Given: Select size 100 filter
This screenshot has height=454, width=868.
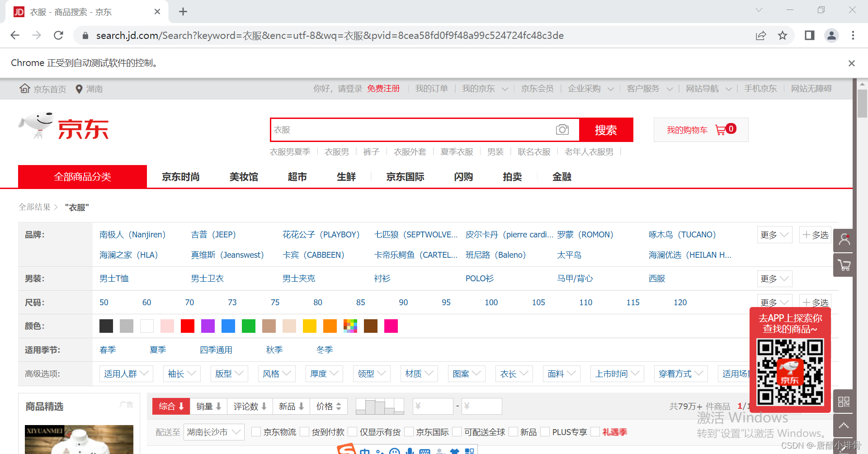Looking at the screenshot, I should (x=491, y=303).
